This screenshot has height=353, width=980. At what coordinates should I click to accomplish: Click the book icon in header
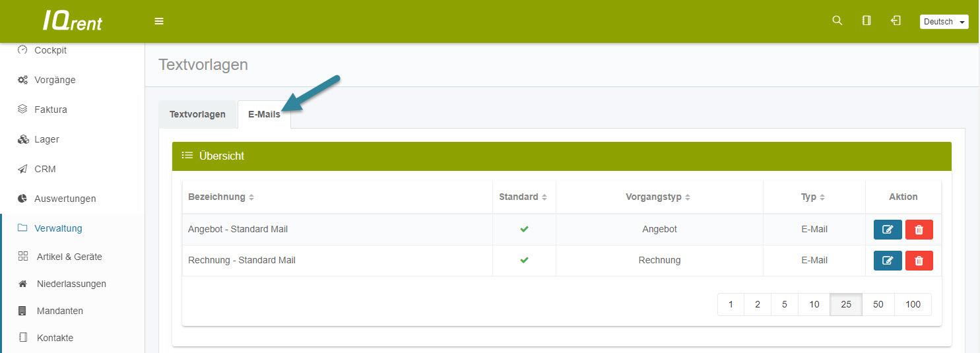pos(866,20)
